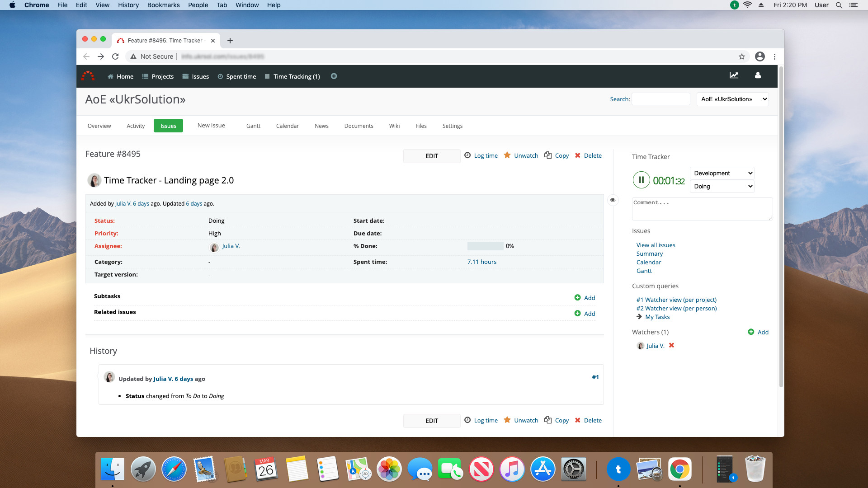The image size is (868, 488).
Task: Click the eye icon beside issue details
Action: (613, 200)
